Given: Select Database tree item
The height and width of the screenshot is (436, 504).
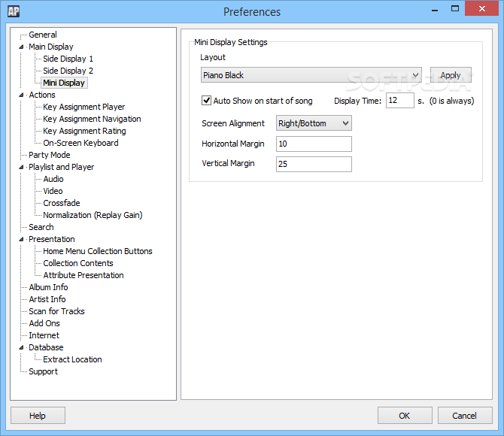Looking at the screenshot, I should (46, 347).
